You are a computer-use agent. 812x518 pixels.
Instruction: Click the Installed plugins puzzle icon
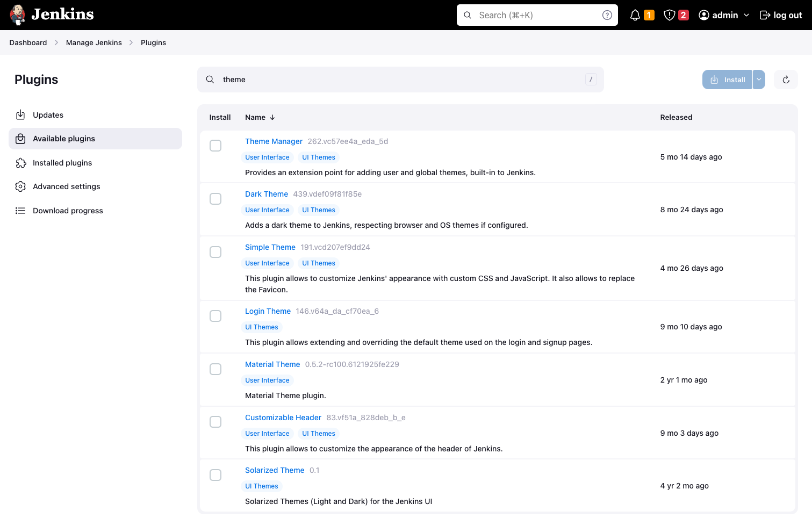pyautogui.click(x=20, y=163)
